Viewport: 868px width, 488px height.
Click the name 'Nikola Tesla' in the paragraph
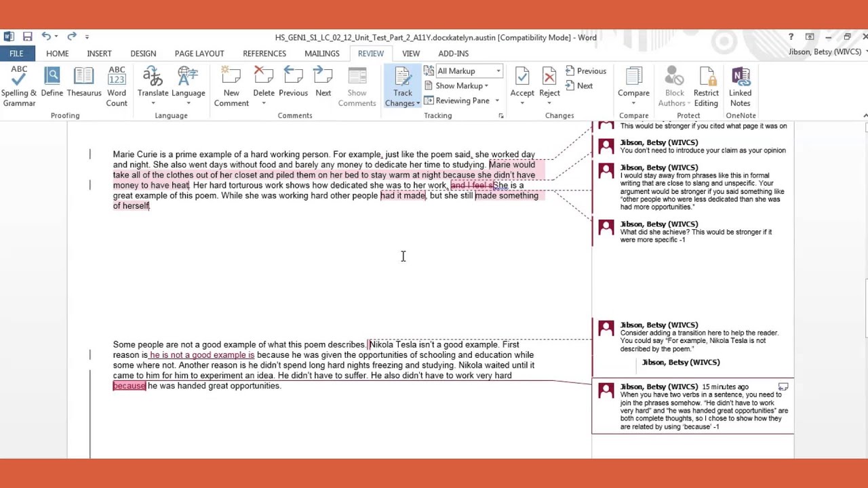(393, 345)
